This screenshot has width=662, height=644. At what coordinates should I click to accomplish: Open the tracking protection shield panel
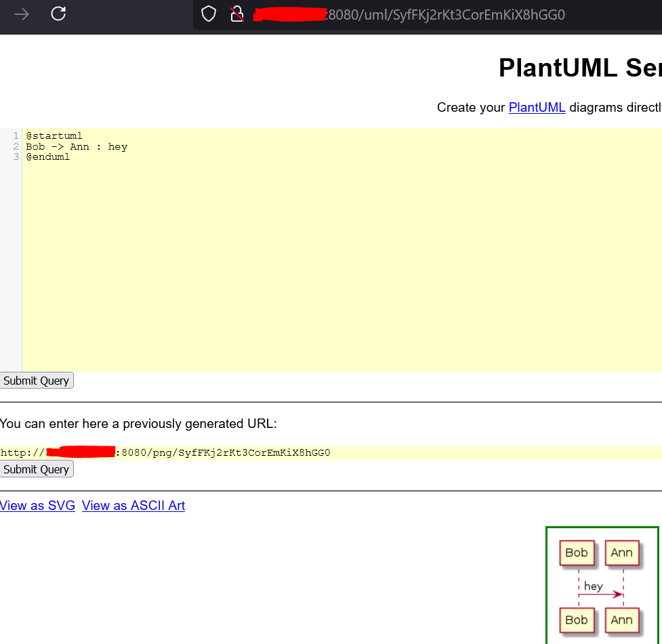(x=208, y=14)
